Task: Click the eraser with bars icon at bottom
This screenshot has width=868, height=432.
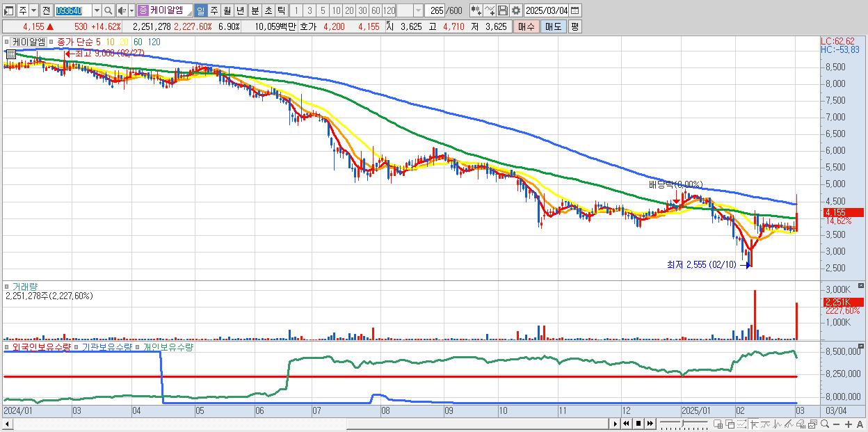Action: 801,424
